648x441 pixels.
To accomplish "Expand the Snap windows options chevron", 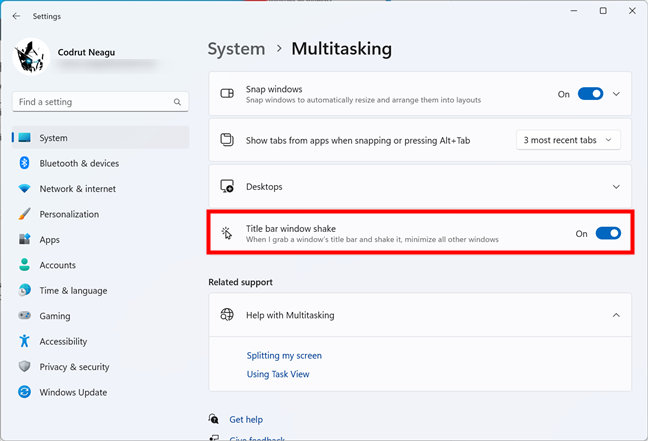I will click(x=616, y=94).
